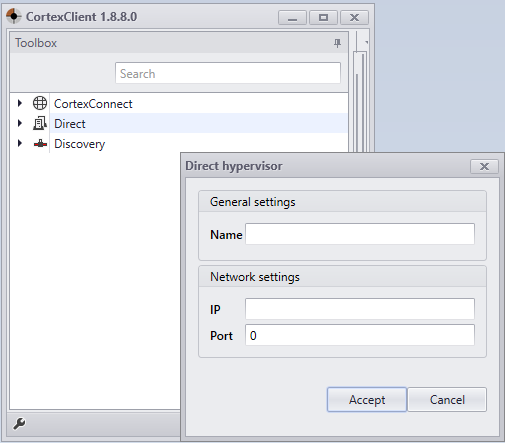Screen dimensions: 505x443
Task: Click the IP field label
Action: 215,310
